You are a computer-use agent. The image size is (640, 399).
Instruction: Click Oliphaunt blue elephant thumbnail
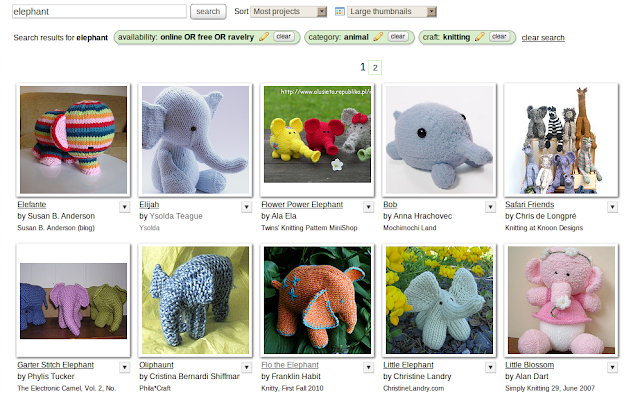click(195, 300)
